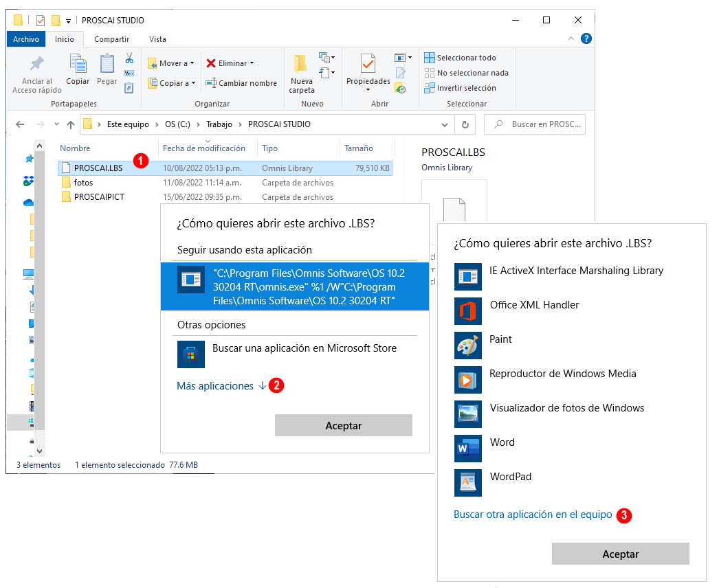Click Este equipo in the breadcrumb
The height and width of the screenshot is (588, 719).
128,124
